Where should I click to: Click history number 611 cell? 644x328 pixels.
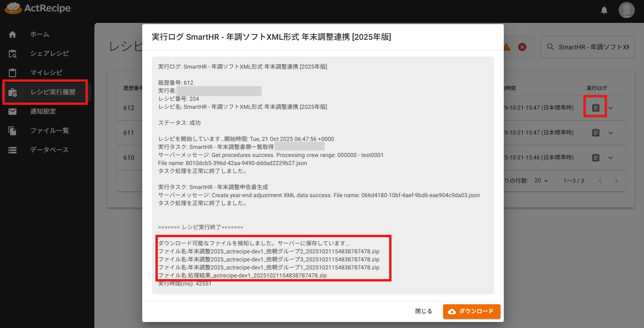[129, 132]
